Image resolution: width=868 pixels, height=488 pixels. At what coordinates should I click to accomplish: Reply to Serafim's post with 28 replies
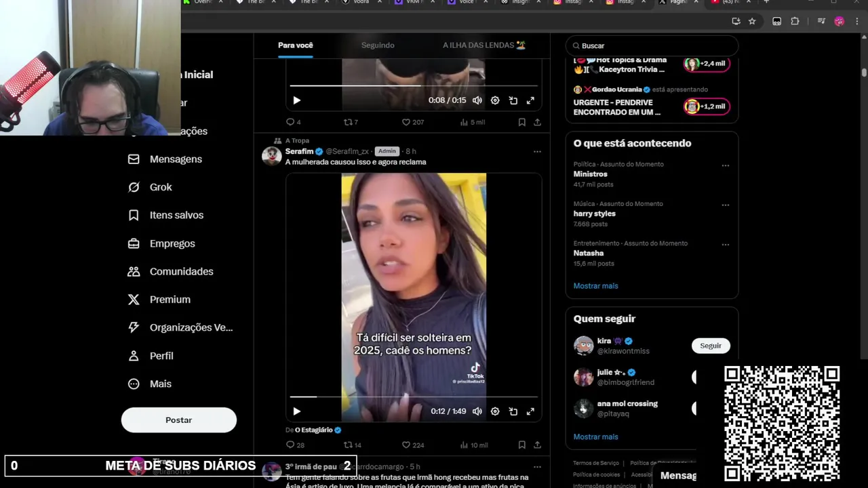point(295,445)
